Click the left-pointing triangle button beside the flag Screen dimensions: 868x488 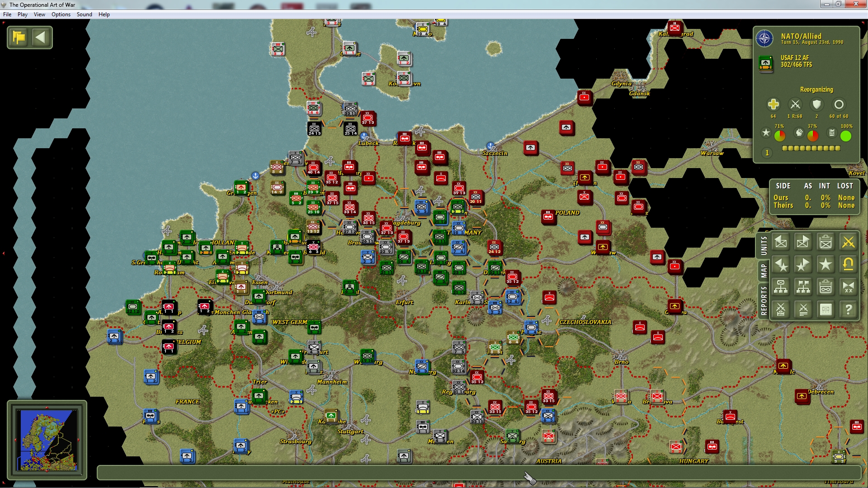click(41, 37)
